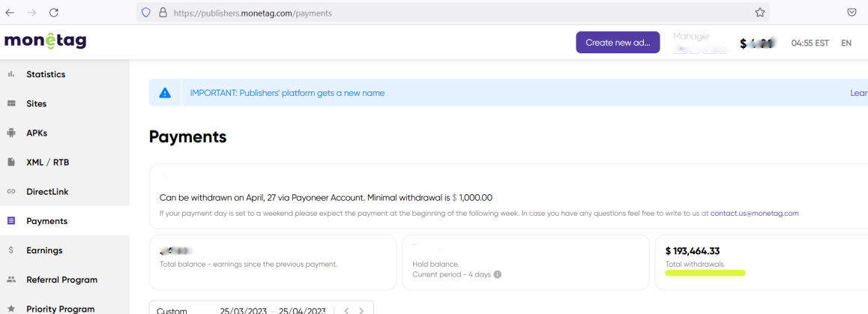Click the Priority Program star icon
Screen dimensions: 868x314
(x=11, y=309)
